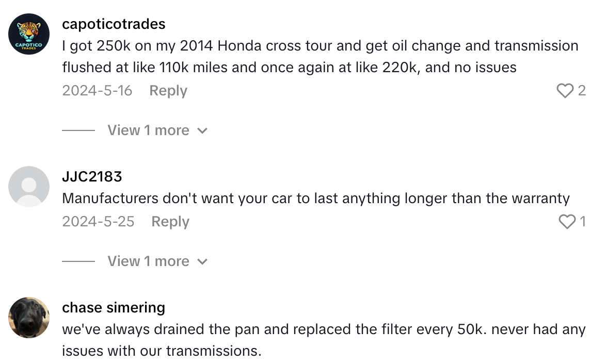606x364 pixels.
Task: Expand replies under capoticotrades' comment
Action: [x=149, y=130]
